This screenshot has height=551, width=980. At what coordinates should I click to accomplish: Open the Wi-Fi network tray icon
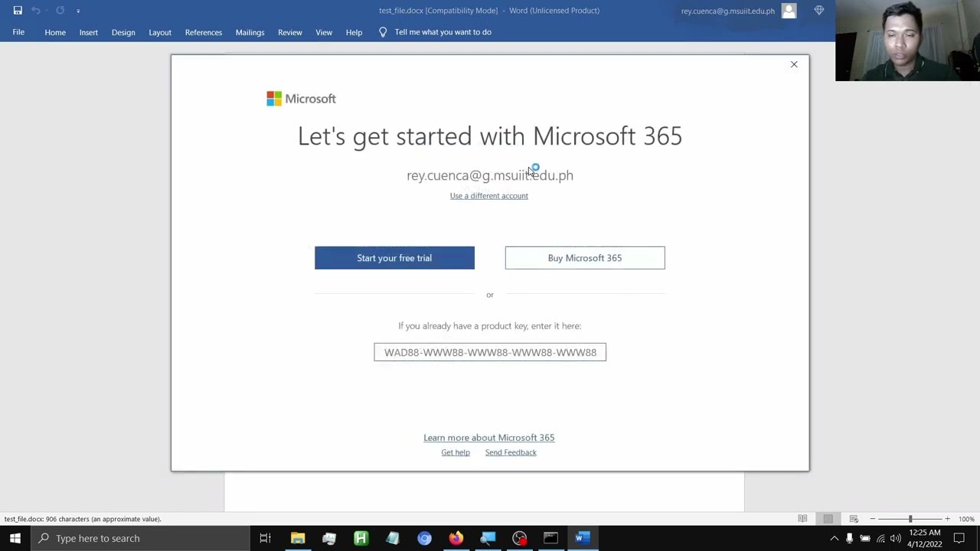880,538
